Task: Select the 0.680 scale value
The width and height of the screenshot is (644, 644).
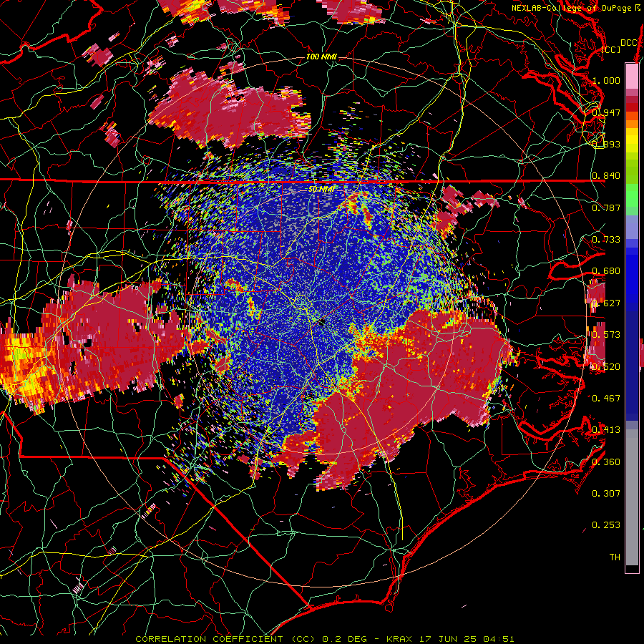Action: click(606, 271)
